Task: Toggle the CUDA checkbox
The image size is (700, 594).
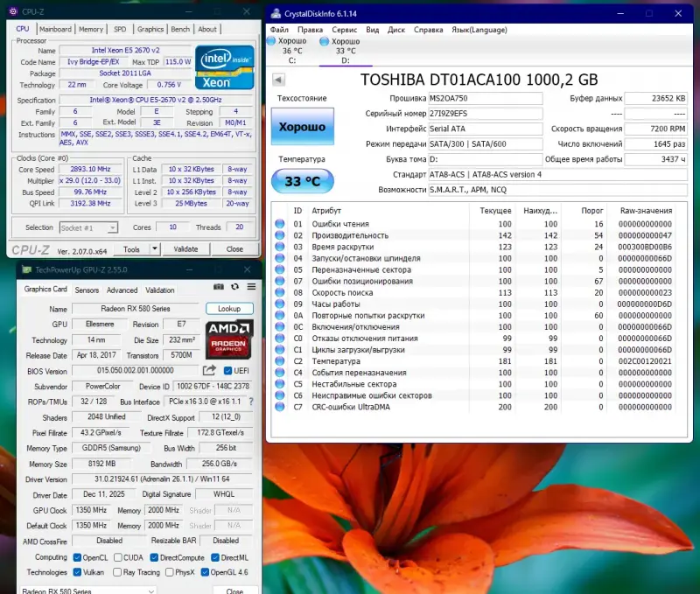Action: click(x=117, y=557)
